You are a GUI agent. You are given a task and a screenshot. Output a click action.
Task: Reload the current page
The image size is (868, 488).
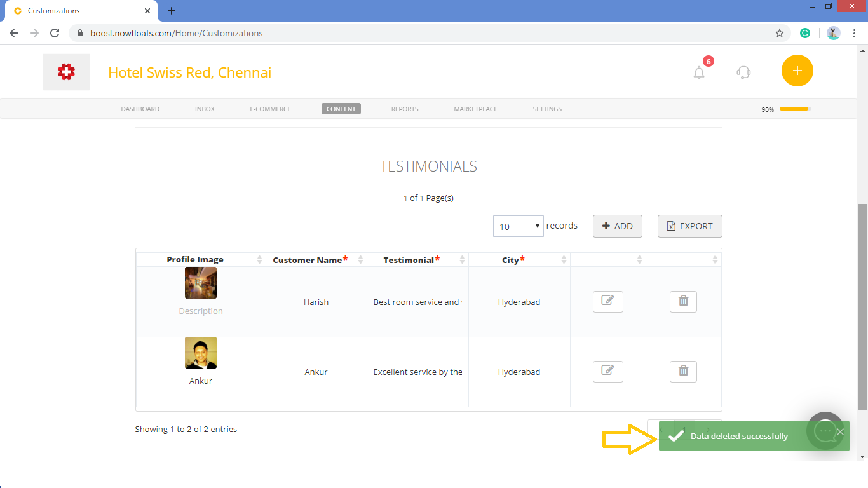point(55,33)
